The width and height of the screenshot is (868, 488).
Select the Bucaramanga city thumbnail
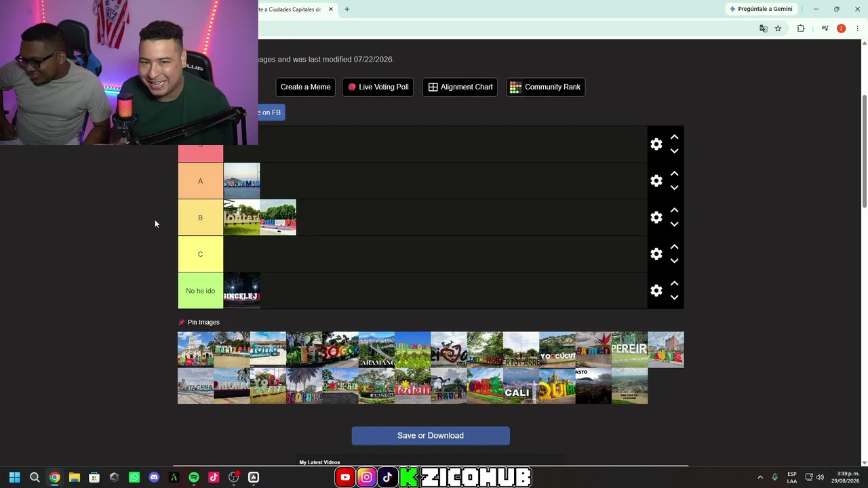pos(376,350)
